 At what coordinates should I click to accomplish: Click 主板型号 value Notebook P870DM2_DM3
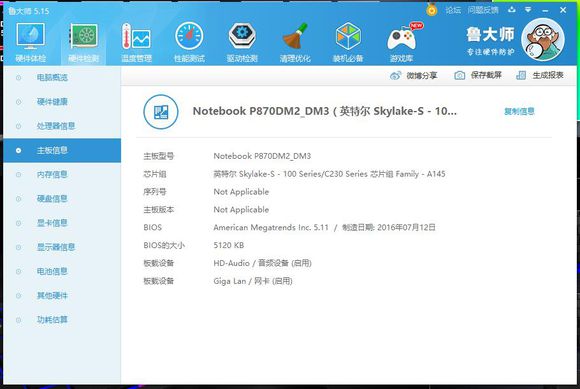(x=262, y=156)
